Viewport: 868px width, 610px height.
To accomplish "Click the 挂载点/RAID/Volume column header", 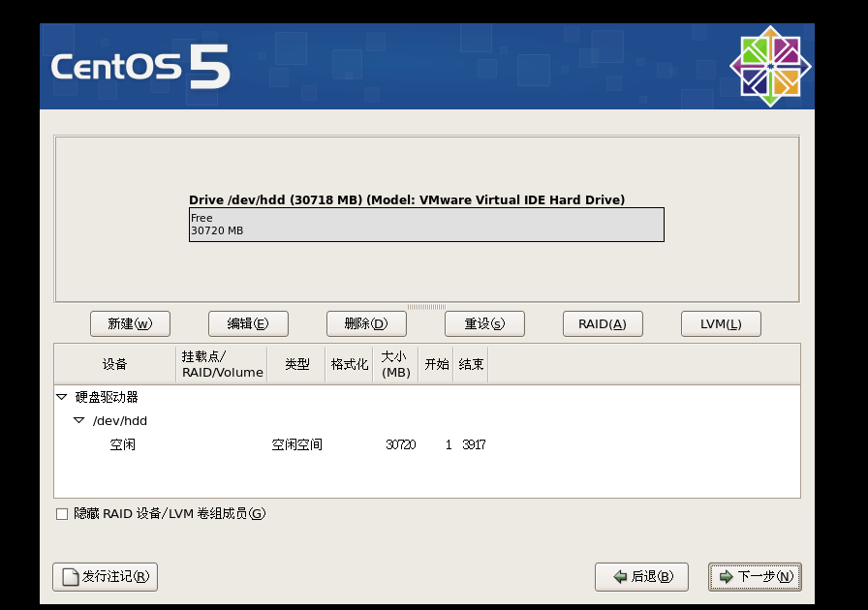I will point(223,364).
